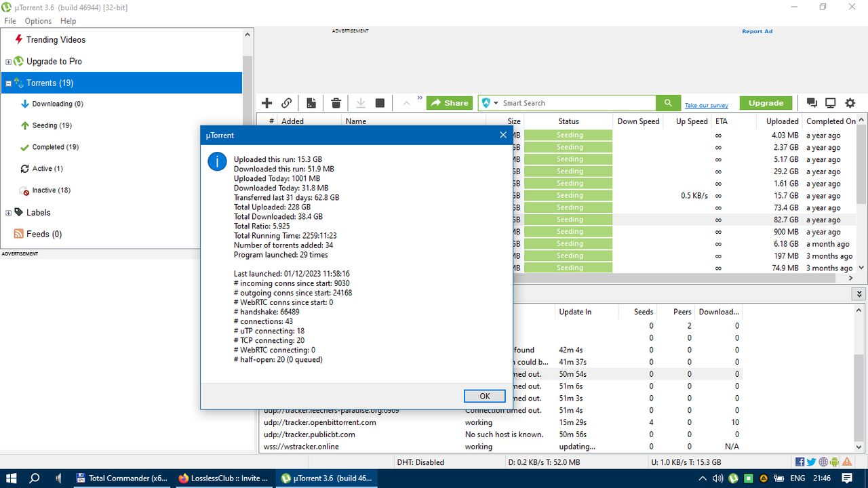Show more toolbar items chevron
Screen dimensions: 868x488
tap(420, 98)
